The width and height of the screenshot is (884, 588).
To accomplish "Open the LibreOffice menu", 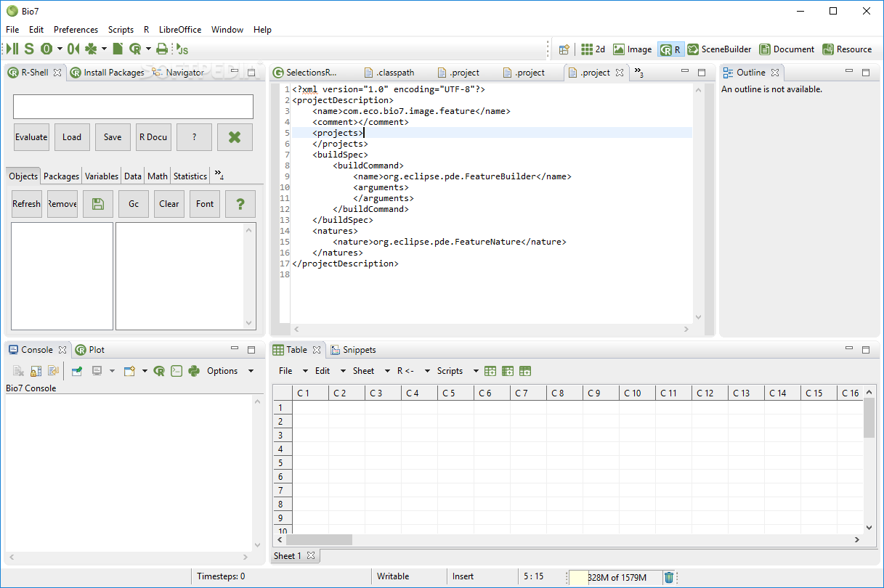I will tap(180, 30).
